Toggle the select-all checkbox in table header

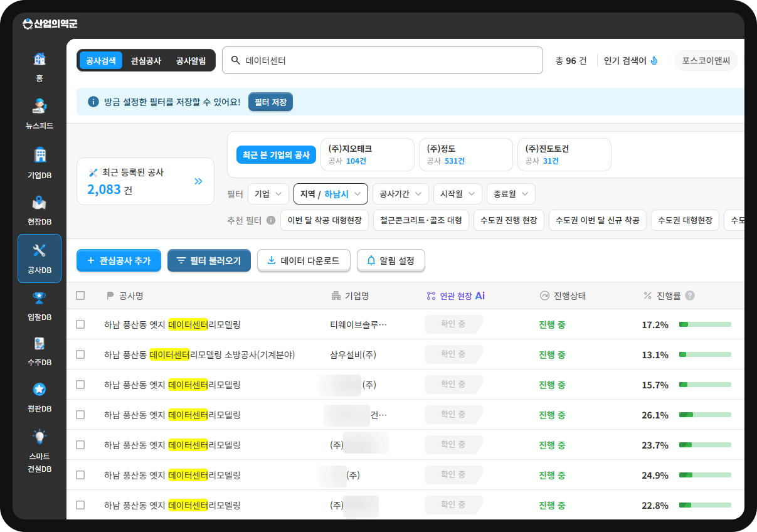[80, 295]
